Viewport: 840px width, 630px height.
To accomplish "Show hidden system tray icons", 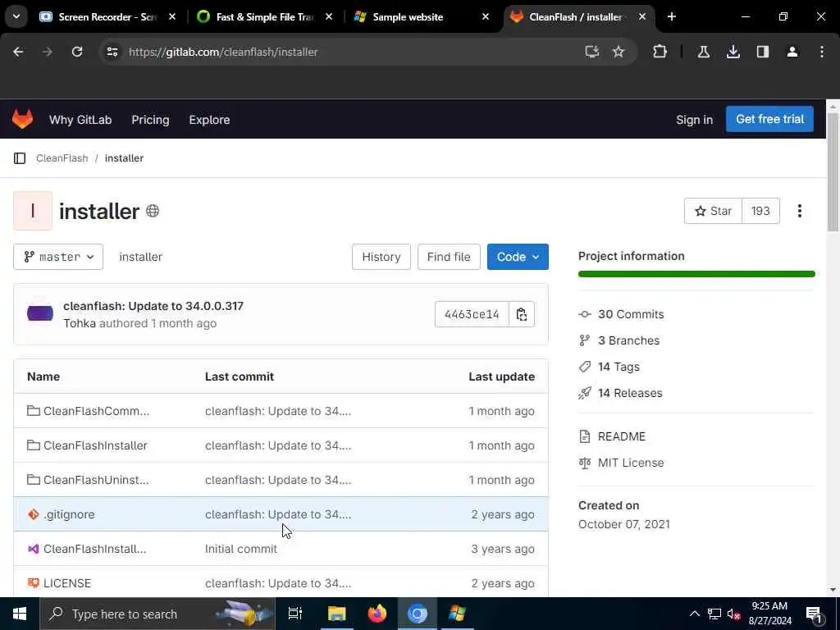I will coord(694,614).
